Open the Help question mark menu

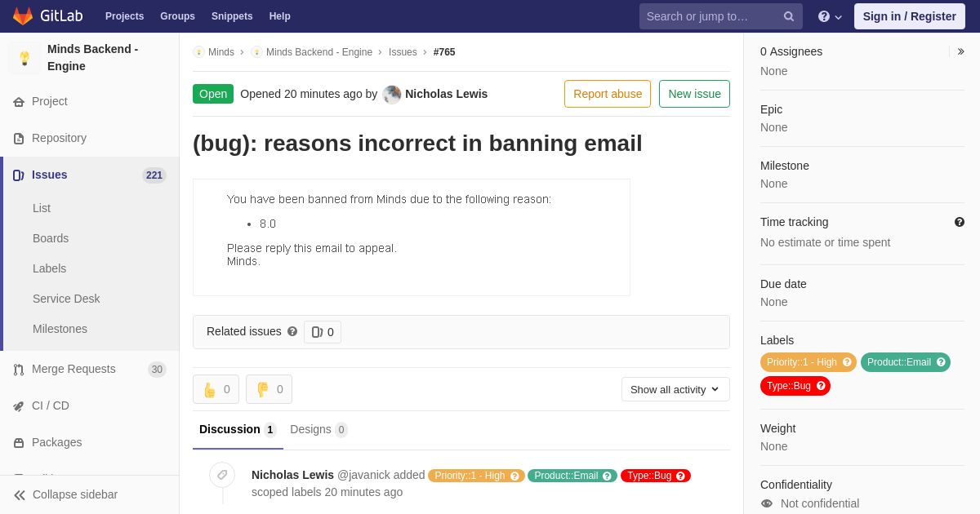(x=830, y=16)
